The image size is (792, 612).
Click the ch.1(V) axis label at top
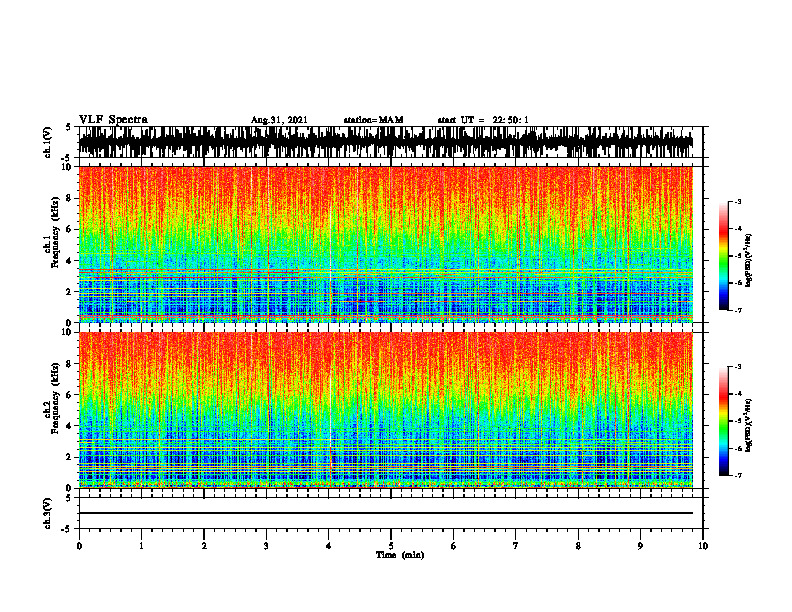(x=48, y=142)
